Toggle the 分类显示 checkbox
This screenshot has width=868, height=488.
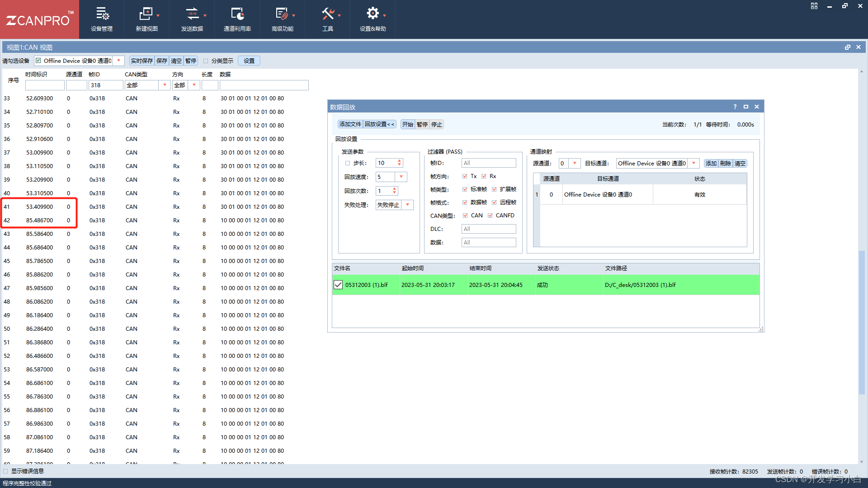[206, 61]
